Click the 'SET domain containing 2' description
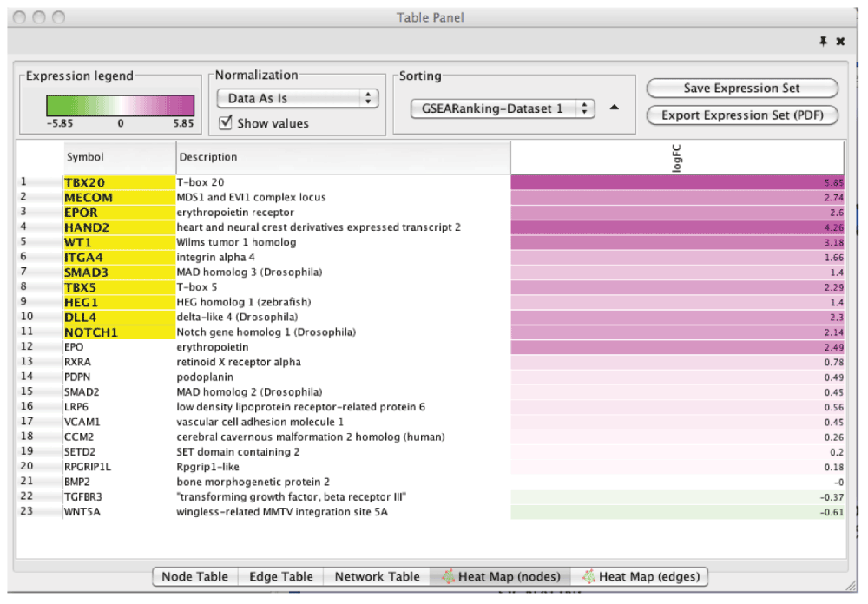This screenshot has height=604, width=868. (x=238, y=452)
